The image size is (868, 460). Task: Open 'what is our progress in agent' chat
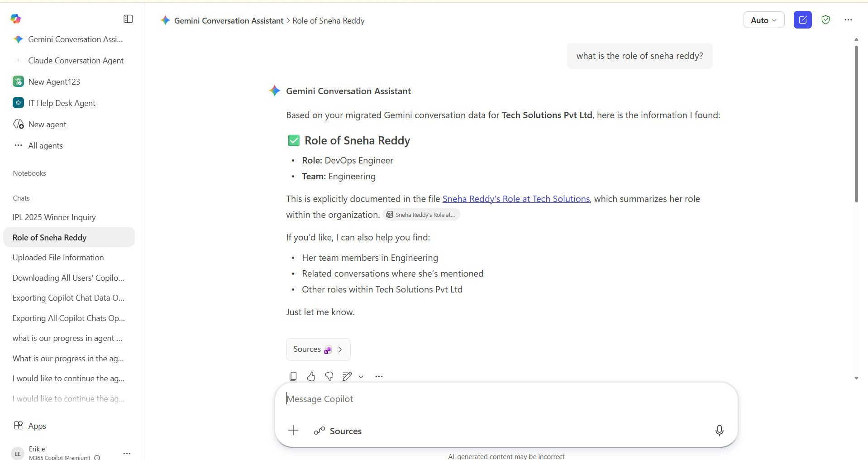(x=69, y=338)
